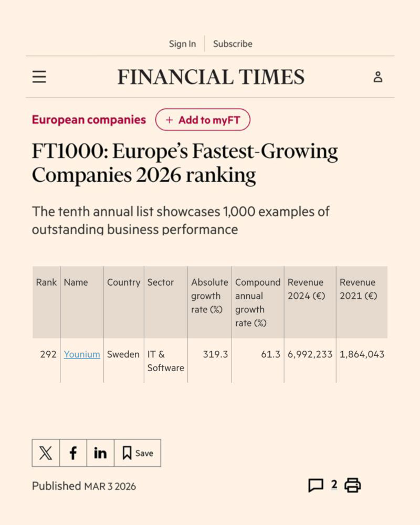Share article on X (Twitter)
Screen dimensions: 420x525
click(46, 453)
